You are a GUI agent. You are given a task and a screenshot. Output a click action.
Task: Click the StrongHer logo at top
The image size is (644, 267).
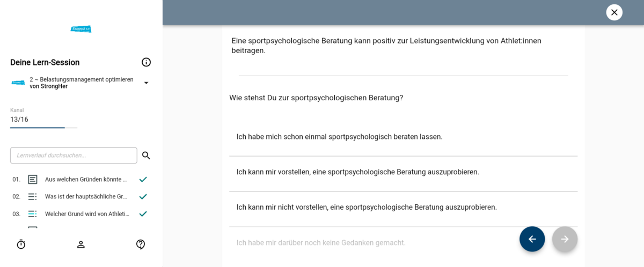tap(81, 29)
